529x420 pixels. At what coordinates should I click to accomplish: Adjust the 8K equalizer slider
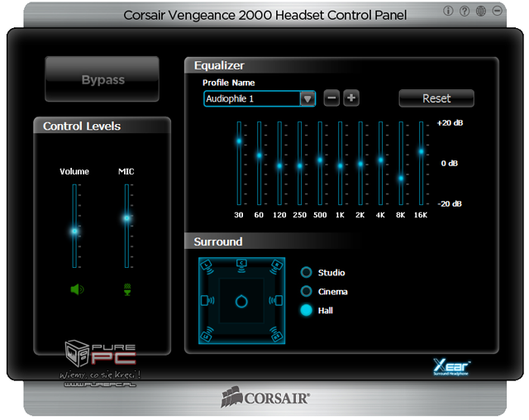click(x=401, y=178)
